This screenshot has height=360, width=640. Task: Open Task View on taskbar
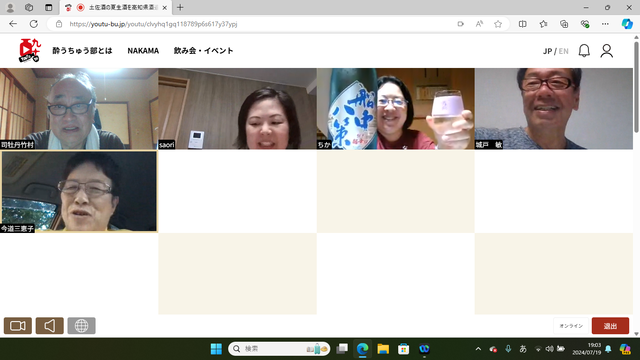pyautogui.click(x=342, y=349)
